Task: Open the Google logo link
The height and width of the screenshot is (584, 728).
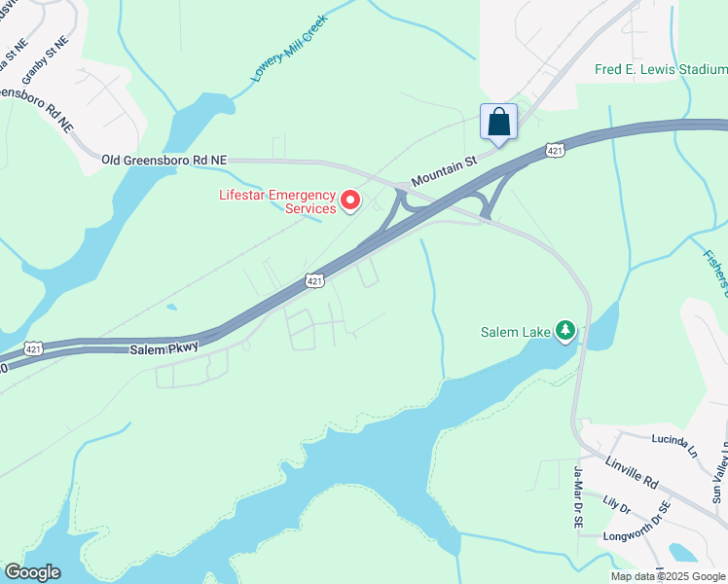Action: pyautogui.click(x=32, y=572)
